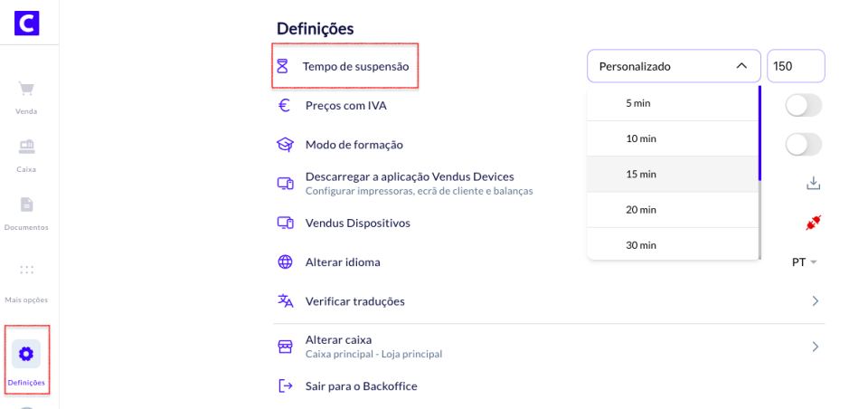Choose 30 min from the list

pyautogui.click(x=641, y=245)
